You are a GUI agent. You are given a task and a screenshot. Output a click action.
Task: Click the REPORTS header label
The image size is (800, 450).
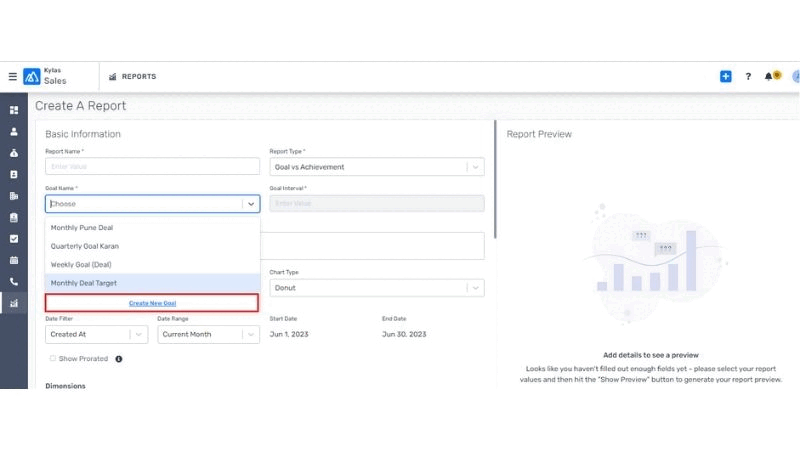pyautogui.click(x=139, y=77)
